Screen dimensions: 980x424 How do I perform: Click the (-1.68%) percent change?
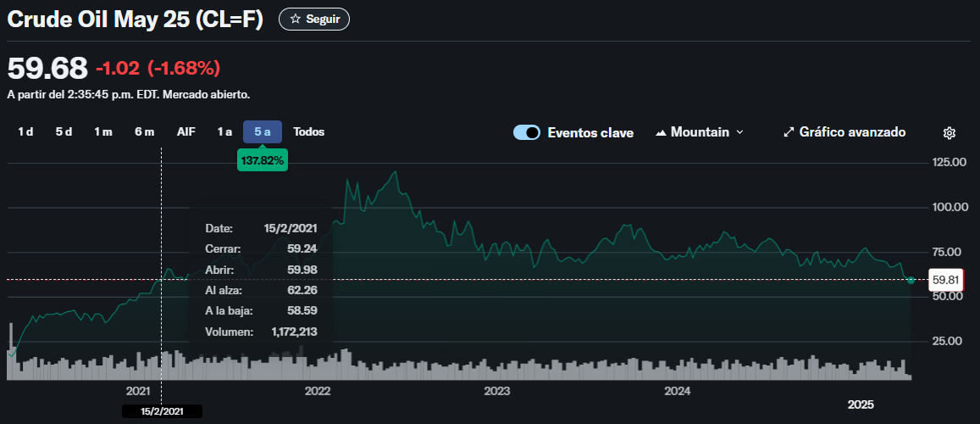[x=184, y=68]
